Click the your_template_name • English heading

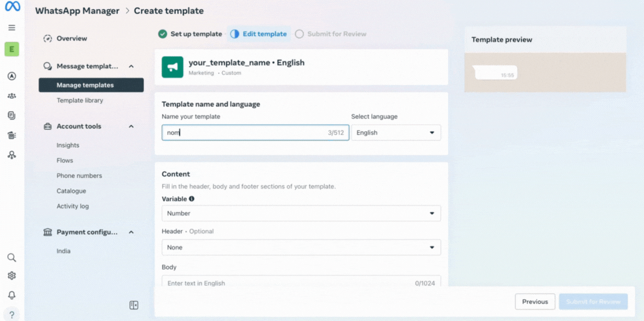click(x=246, y=63)
